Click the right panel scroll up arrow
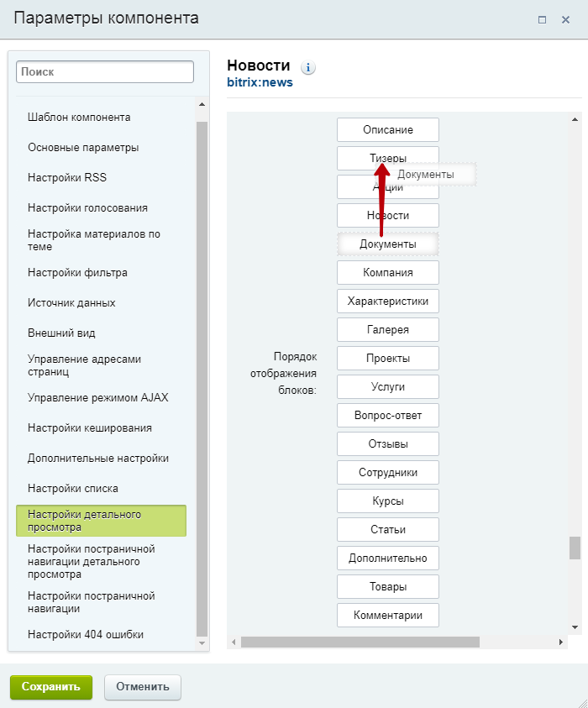The width and height of the screenshot is (588, 708). pyautogui.click(x=575, y=119)
